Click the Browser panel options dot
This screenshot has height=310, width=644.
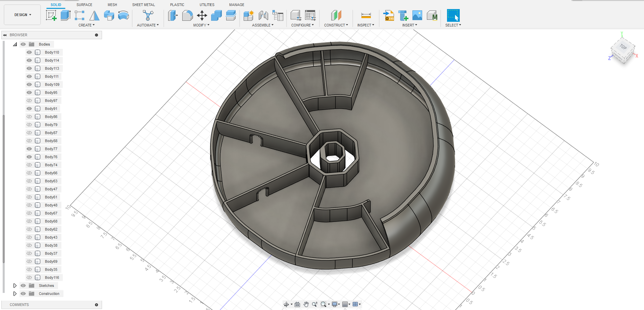click(97, 35)
